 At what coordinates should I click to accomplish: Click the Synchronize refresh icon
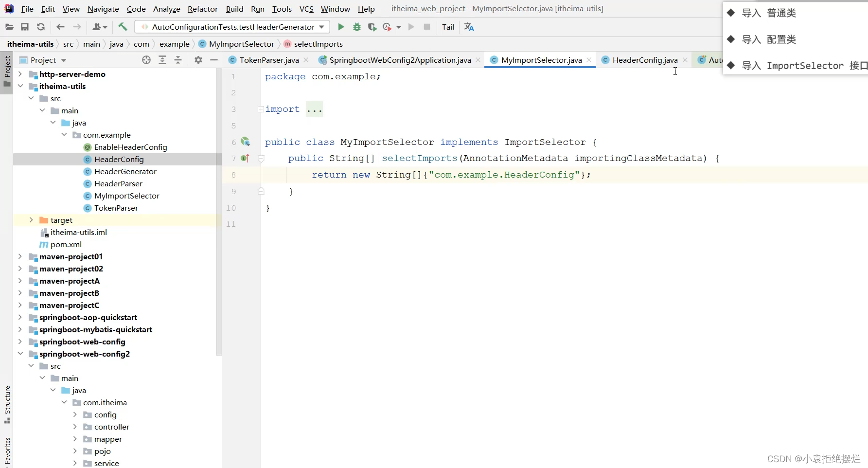41,27
